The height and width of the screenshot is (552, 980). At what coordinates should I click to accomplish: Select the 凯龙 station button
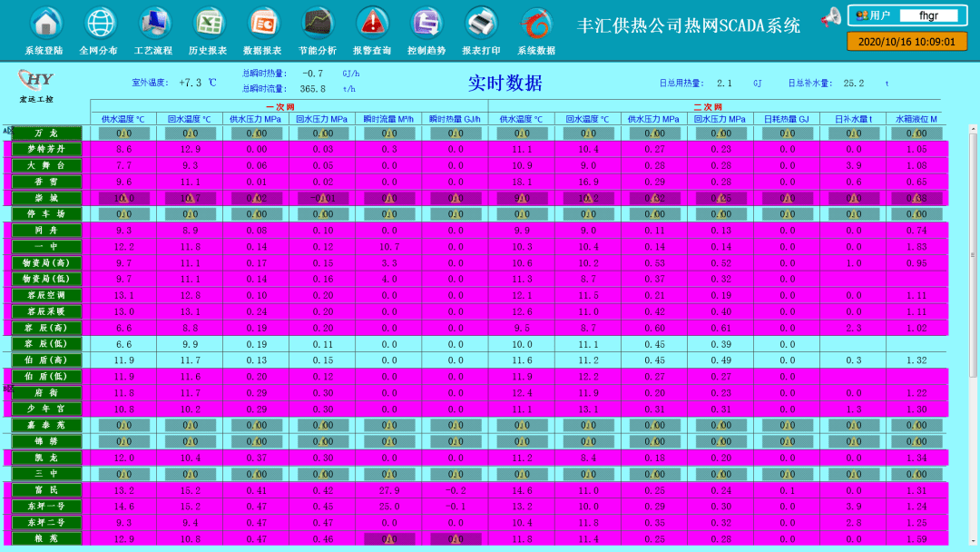47,458
